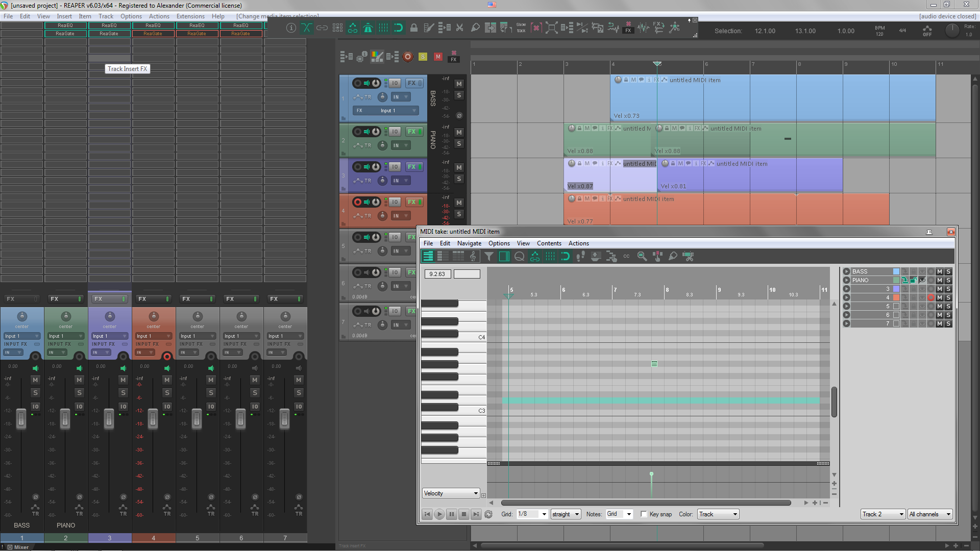The image size is (980, 551).
Task: Toggle PIANO visibility eye in MIDI track list
Action: click(922, 280)
